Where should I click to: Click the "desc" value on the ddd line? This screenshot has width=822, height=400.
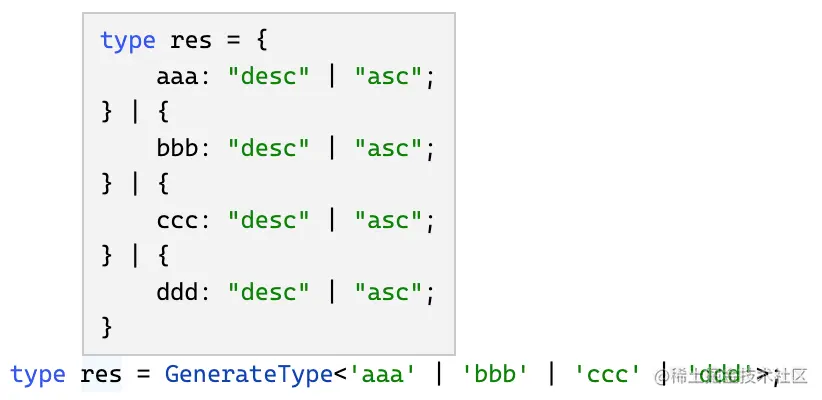coord(269,293)
